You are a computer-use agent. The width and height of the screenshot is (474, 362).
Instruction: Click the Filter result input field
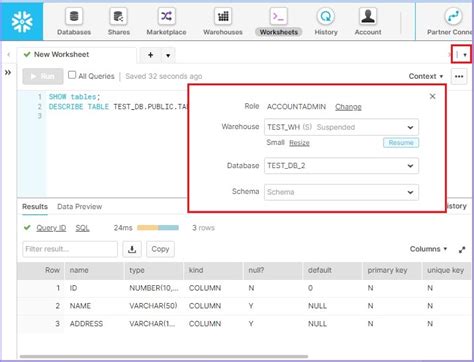pyautogui.click(x=70, y=249)
